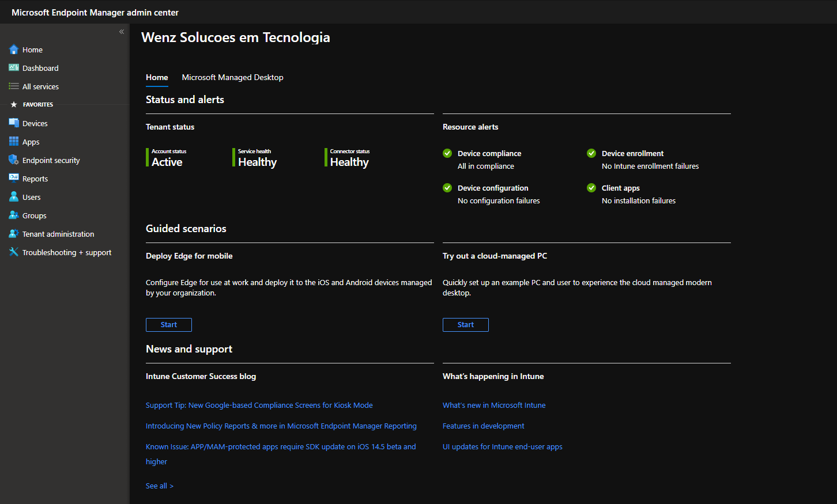
Task: Click the Client apps green check icon
Action: click(x=591, y=188)
